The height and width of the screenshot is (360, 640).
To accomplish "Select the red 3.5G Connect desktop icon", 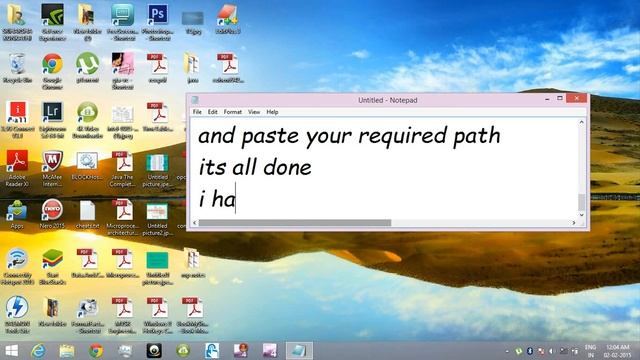I will (x=17, y=120).
